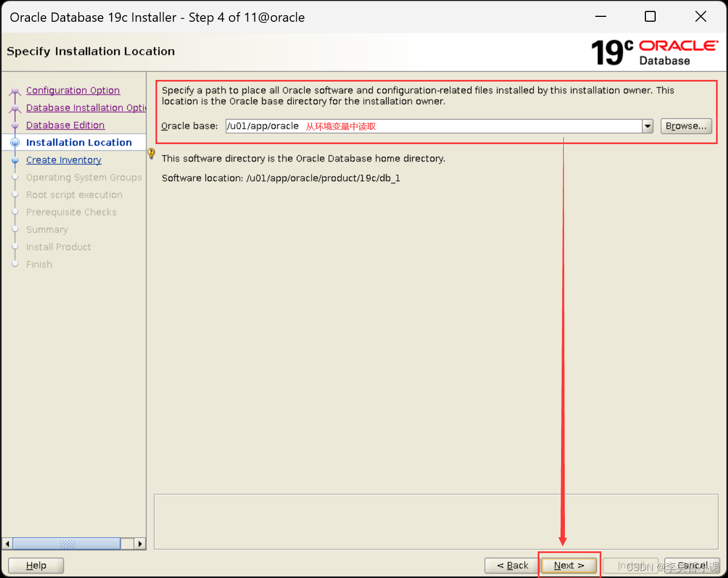This screenshot has height=578, width=728.
Task: Click the Install Product step
Action: [58, 247]
